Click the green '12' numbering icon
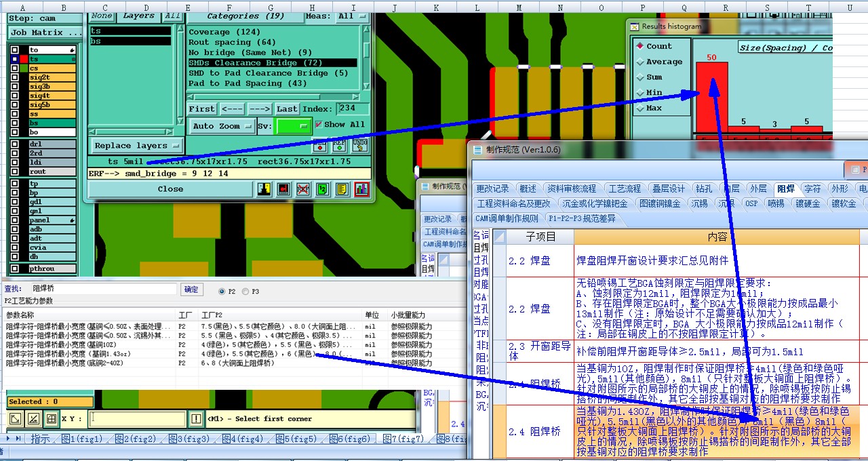The image size is (868, 461). tap(323, 189)
